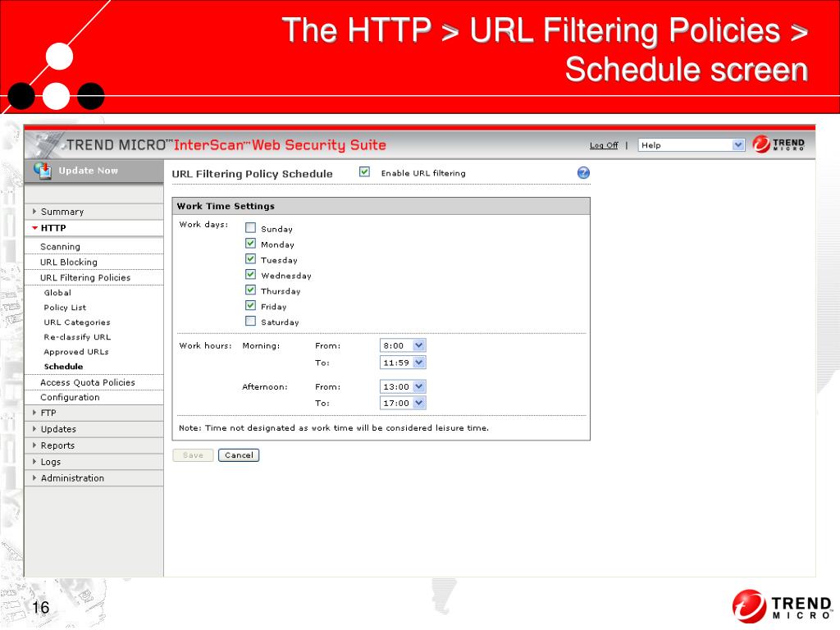This screenshot has height=630, width=840.
Task: Open Access Quota Policies menu item
Action: tap(87, 382)
